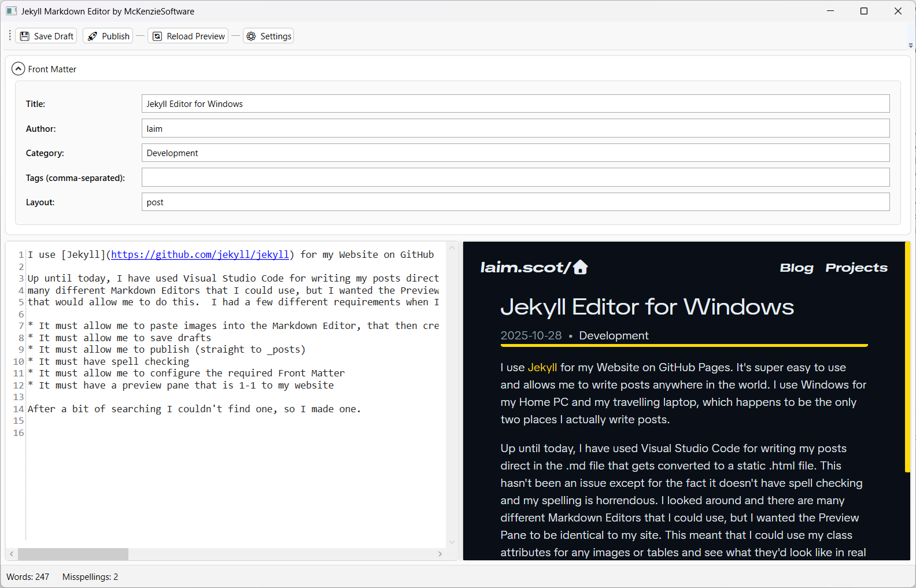Image resolution: width=916 pixels, height=588 pixels.
Task: Follow the yellow Jekyll link in preview
Action: (542, 367)
